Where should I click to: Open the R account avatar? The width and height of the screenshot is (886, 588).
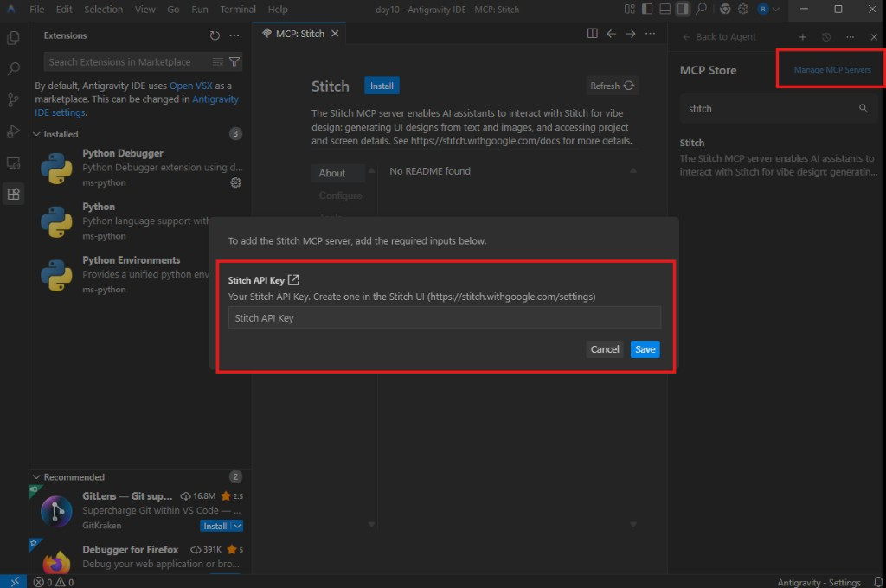[763, 9]
